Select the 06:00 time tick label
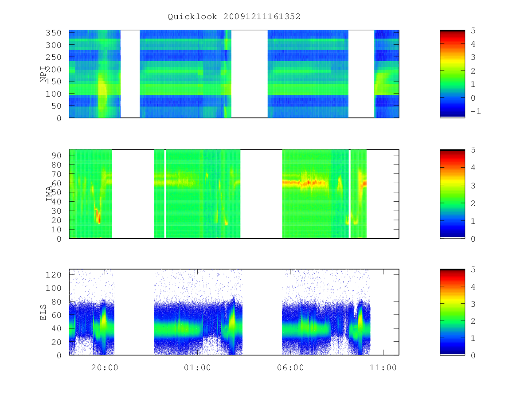Image resolution: width=532 pixels, height=399 pixels. (290, 368)
